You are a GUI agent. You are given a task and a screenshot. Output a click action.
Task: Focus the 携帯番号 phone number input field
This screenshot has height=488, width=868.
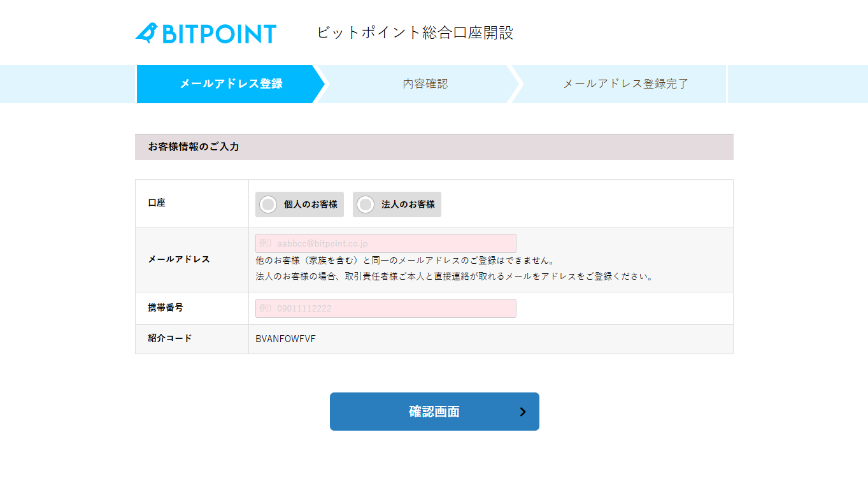(x=385, y=308)
